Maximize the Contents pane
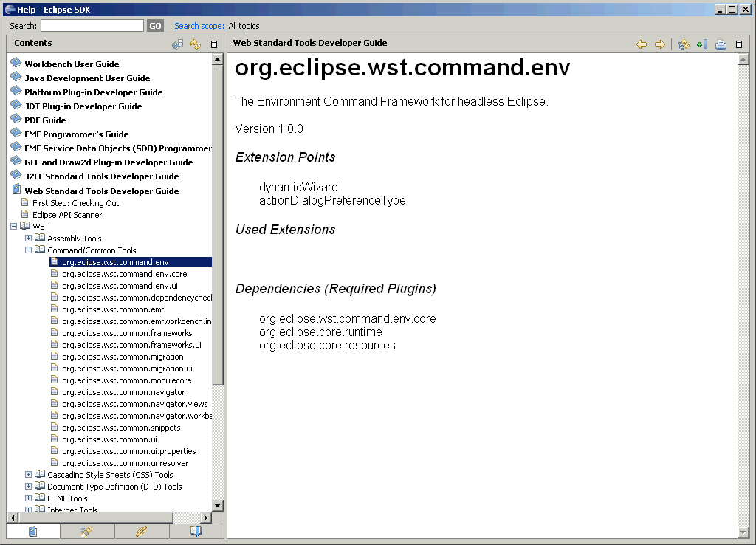This screenshot has height=545, width=756. pyautogui.click(x=214, y=44)
